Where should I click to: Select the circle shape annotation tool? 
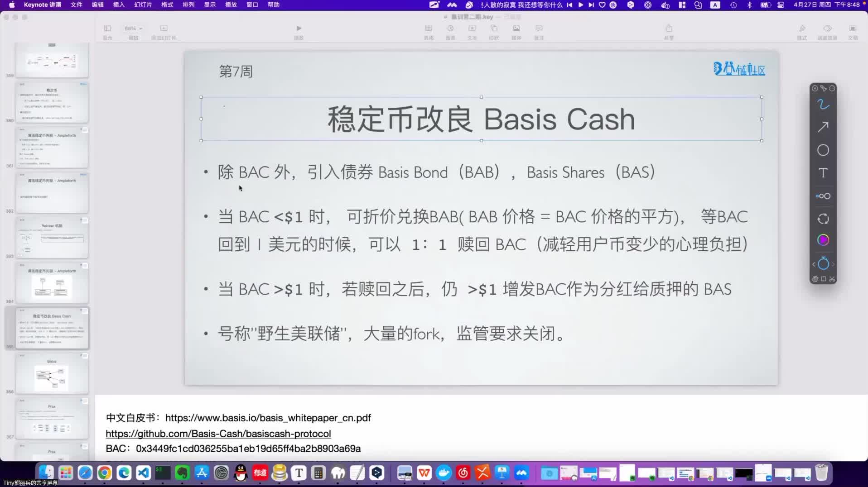(x=823, y=150)
